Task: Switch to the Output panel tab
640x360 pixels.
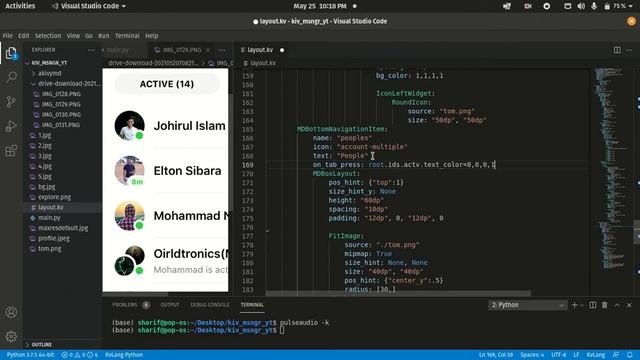Action: (x=170, y=305)
